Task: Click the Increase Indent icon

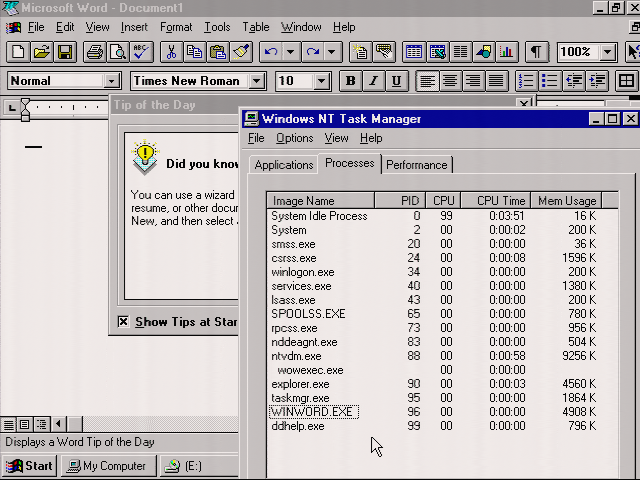Action: [x=597, y=81]
